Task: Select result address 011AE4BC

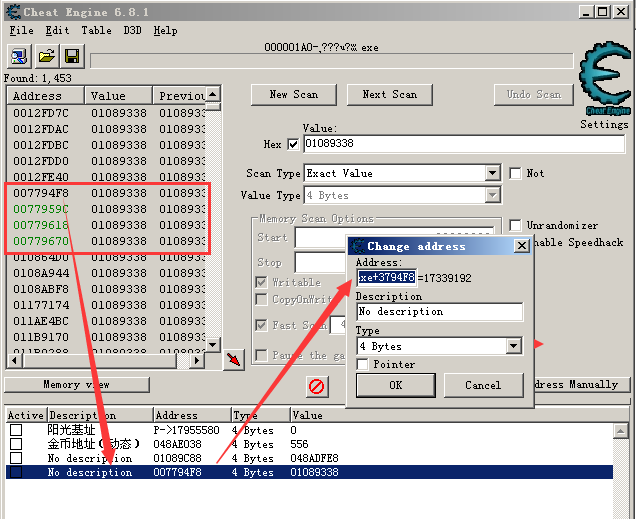Action: 41,321
